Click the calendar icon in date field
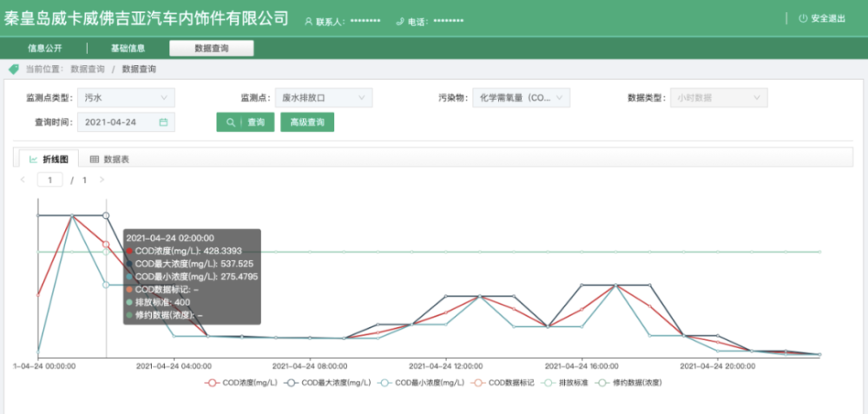This screenshot has height=414, width=868. coord(163,122)
